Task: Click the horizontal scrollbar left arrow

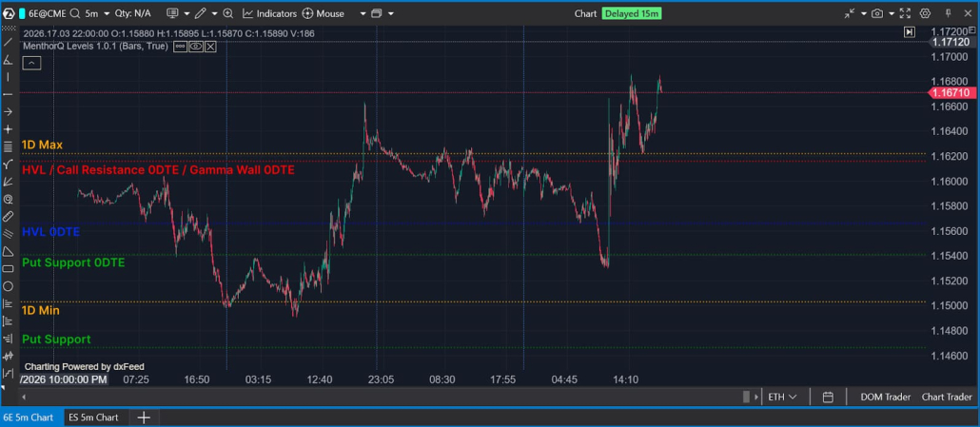Action: point(25,397)
